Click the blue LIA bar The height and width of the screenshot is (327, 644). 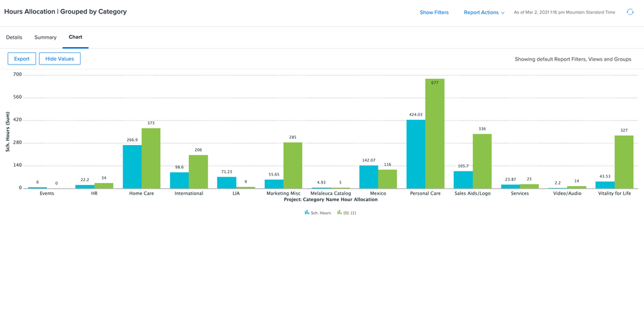227,183
